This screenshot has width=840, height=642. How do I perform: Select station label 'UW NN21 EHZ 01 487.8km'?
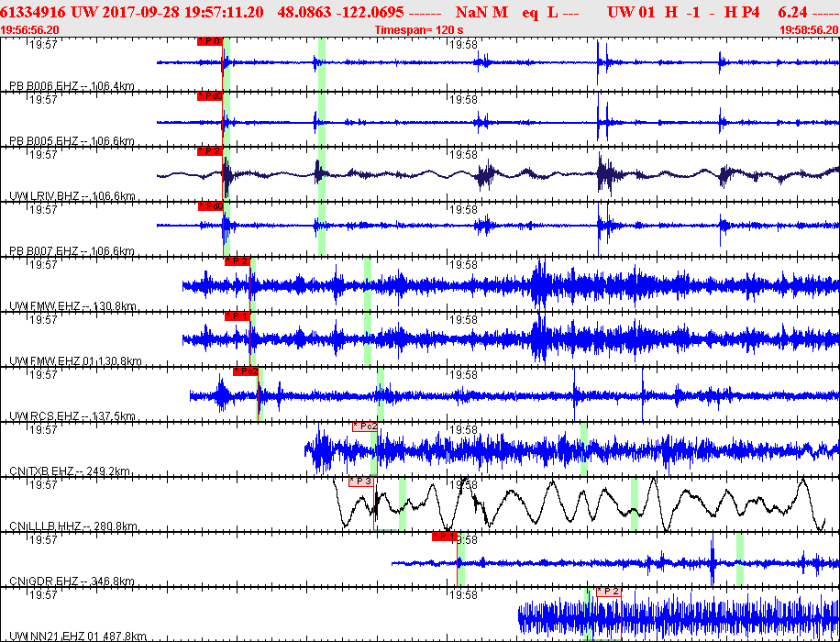(x=77, y=636)
